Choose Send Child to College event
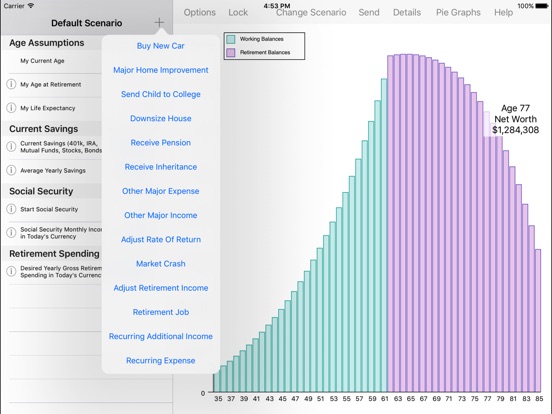The image size is (552, 414). tap(161, 94)
